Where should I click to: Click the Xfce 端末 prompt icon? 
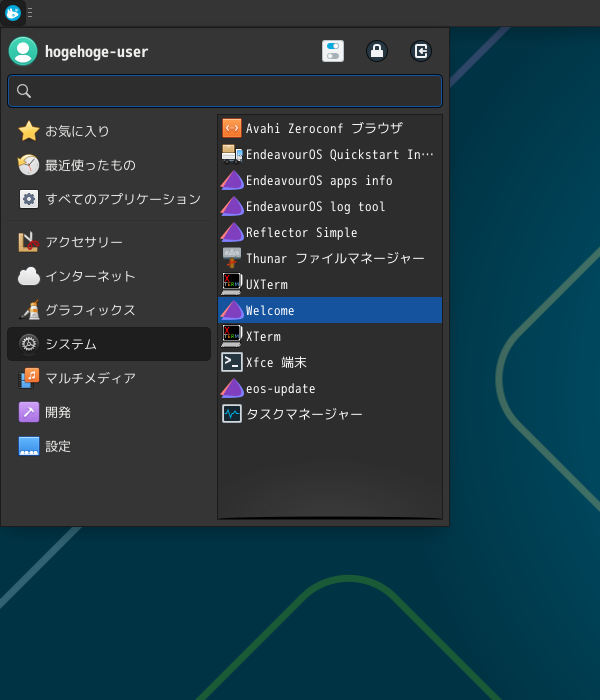[232, 362]
